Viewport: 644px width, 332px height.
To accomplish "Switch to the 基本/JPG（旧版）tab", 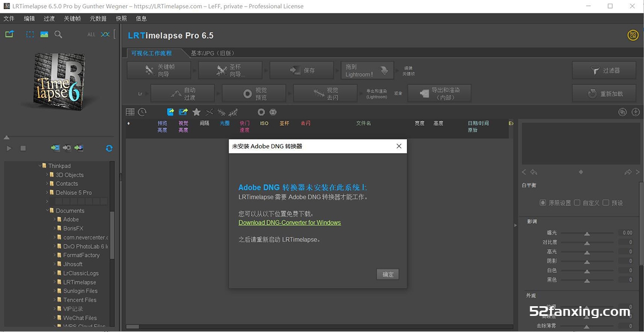I will (213, 53).
